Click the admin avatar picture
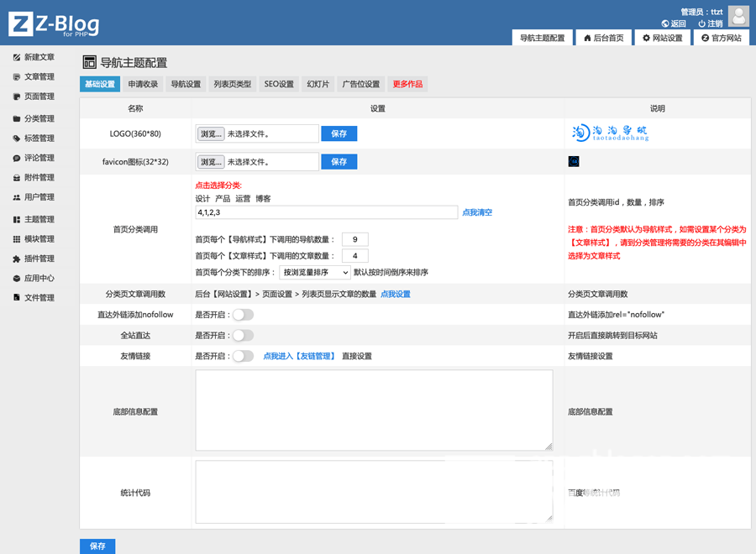 [x=738, y=15]
